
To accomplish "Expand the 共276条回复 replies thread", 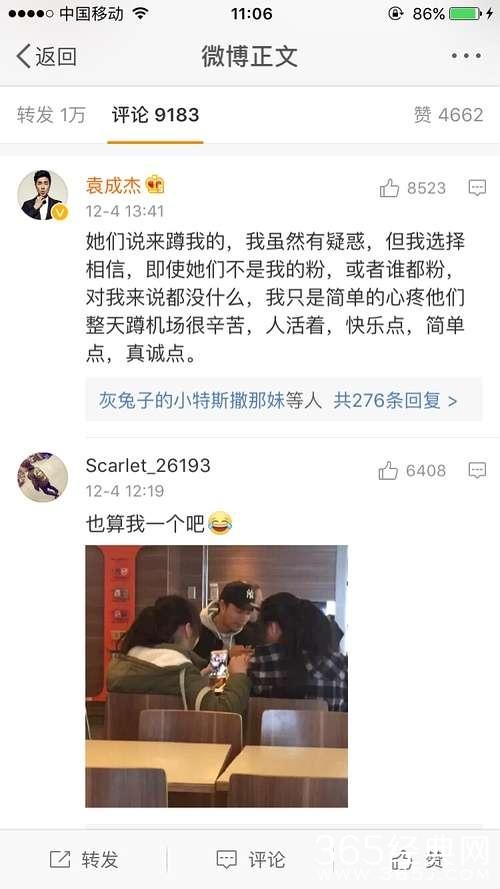I will point(395,401).
